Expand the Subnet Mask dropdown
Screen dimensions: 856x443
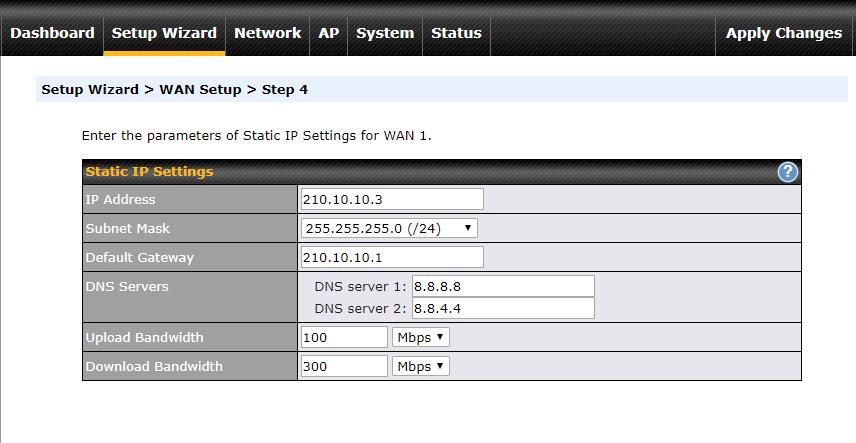(x=389, y=228)
